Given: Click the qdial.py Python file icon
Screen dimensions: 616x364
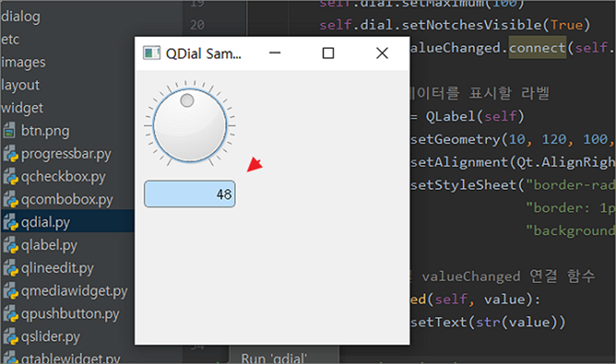Looking at the screenshot, I should [11, 222].
